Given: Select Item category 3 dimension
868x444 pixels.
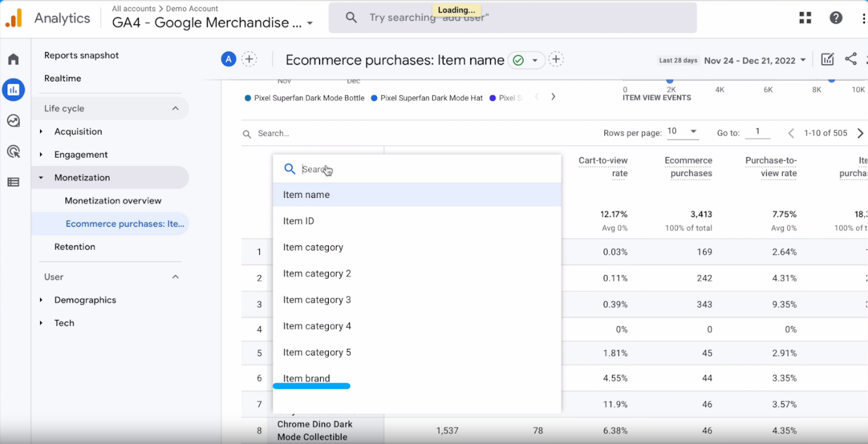Looking at the screenshot, I should (416, 300).
